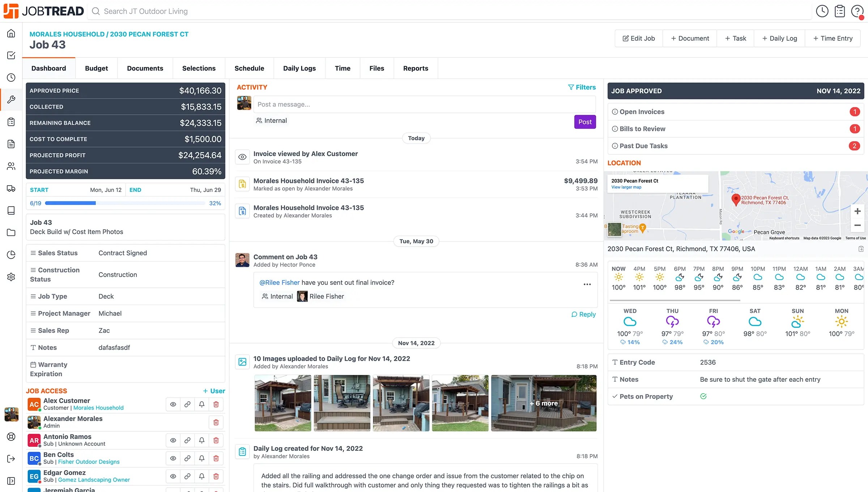Switch to the Budget tab
Viewport: 868px width, 492px height.
pos(96,68)
